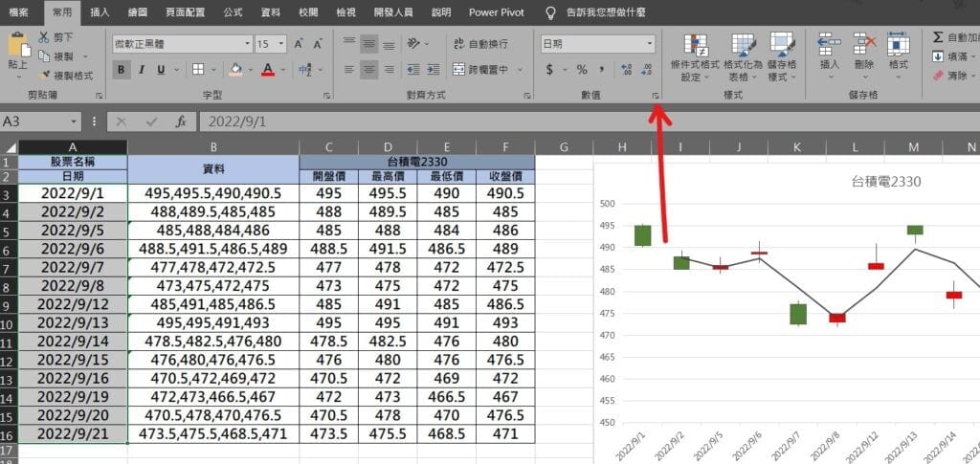This screenshot has height=464, width=980.
Task: Open the font size dropdown showing 15
Action: tap(281, 44)
